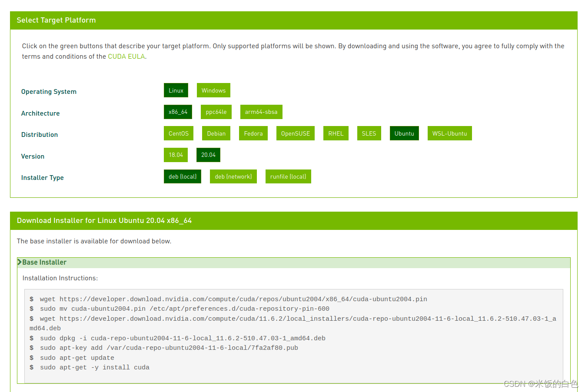
Task: Click the Architecture label
Action: (40, 113)
